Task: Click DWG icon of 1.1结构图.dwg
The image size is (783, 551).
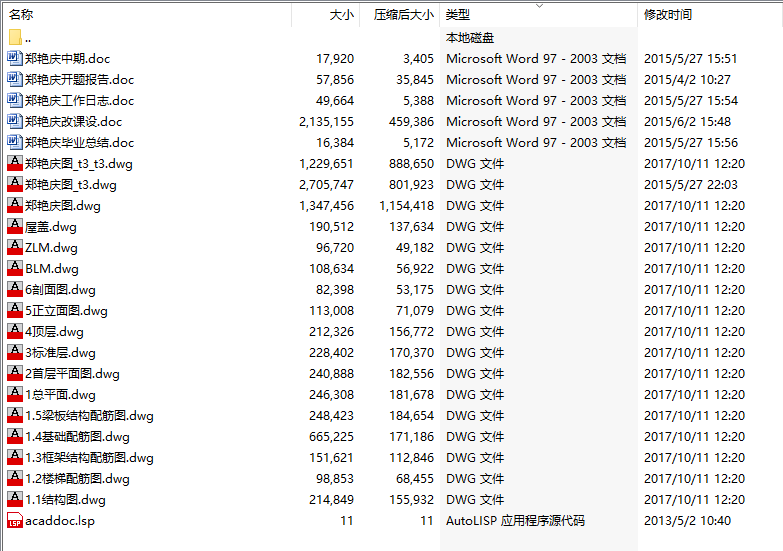Action: click(x=15, y=499)
